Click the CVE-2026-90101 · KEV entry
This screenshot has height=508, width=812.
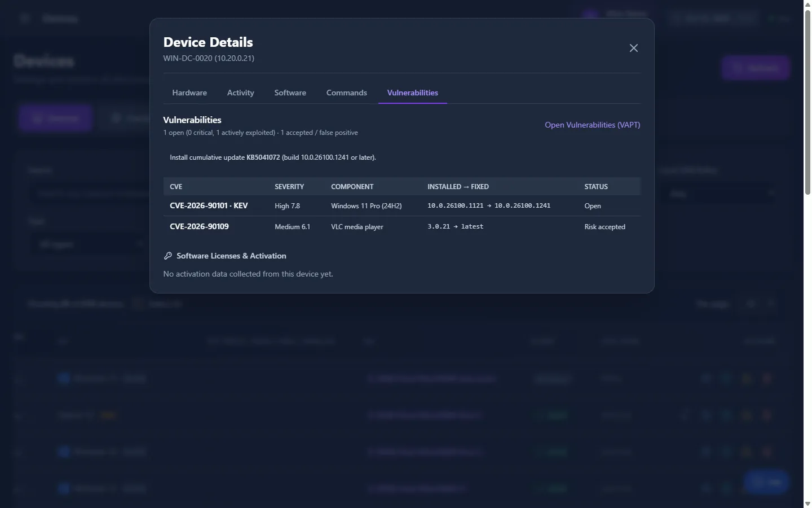click(209, 205)
